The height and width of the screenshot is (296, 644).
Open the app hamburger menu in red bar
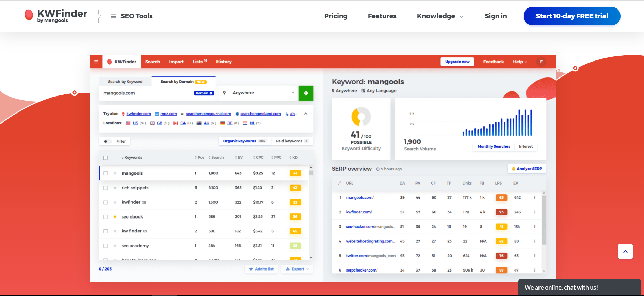point(96,62)
